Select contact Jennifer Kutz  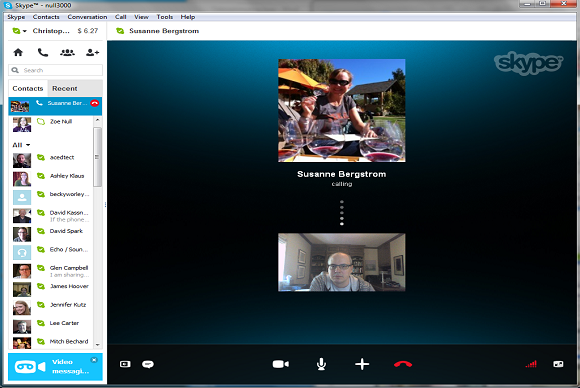pos(51,308)
